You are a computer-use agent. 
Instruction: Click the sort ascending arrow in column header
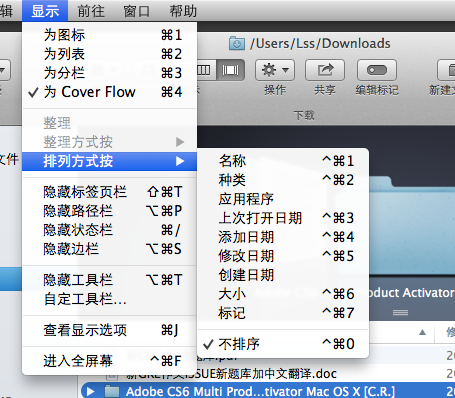click(422, 332)
